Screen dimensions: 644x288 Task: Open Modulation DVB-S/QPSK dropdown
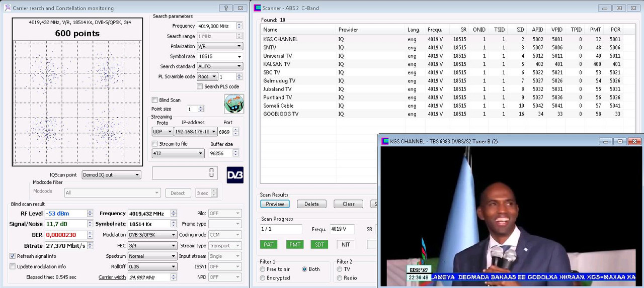[x=152, y=235]
